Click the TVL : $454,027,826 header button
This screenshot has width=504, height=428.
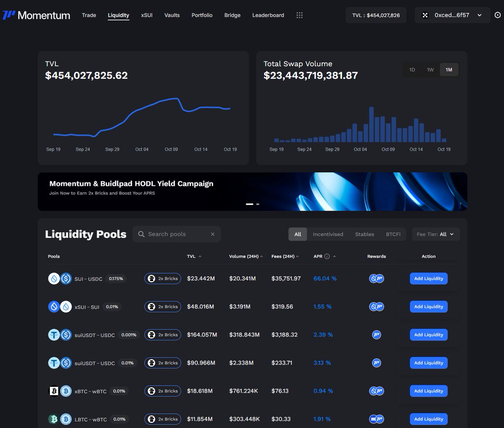(x=376, y=15)
